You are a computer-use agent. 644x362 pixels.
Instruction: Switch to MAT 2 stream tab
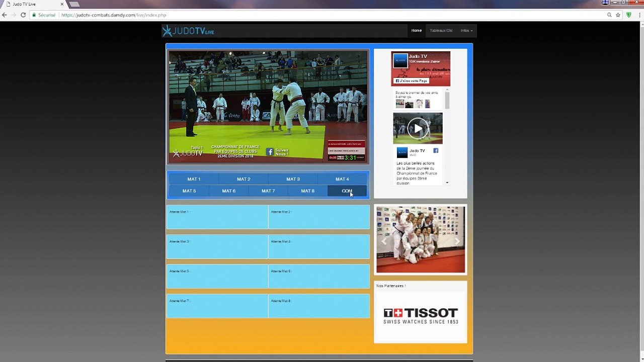pyautogui.click(x=244, y=179)
